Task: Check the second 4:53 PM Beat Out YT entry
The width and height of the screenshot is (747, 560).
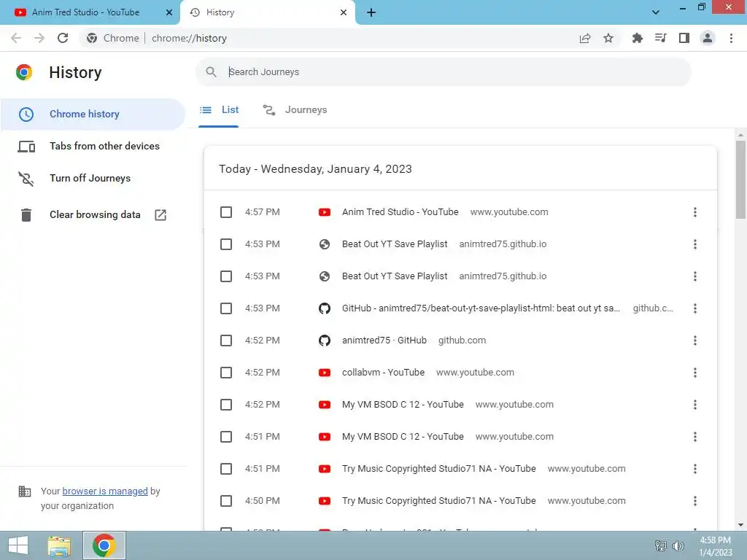Action: click(x=226, y=276)
